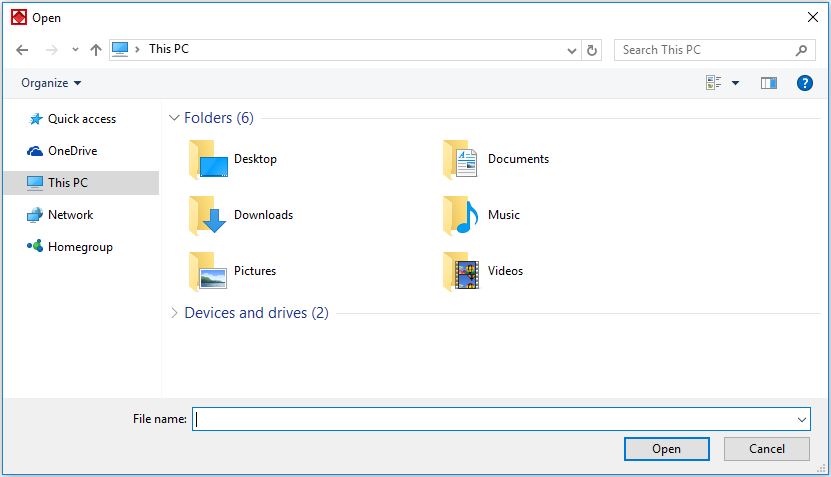Go up one folder level
Screen dimensions: 831x477
(95, 50)
